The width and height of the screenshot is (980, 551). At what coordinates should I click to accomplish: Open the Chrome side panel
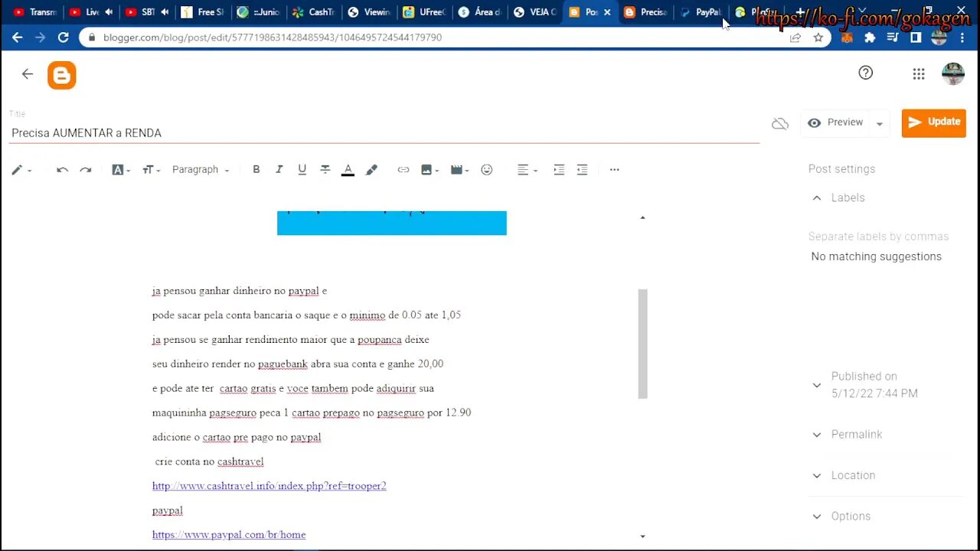coord(916,37)
